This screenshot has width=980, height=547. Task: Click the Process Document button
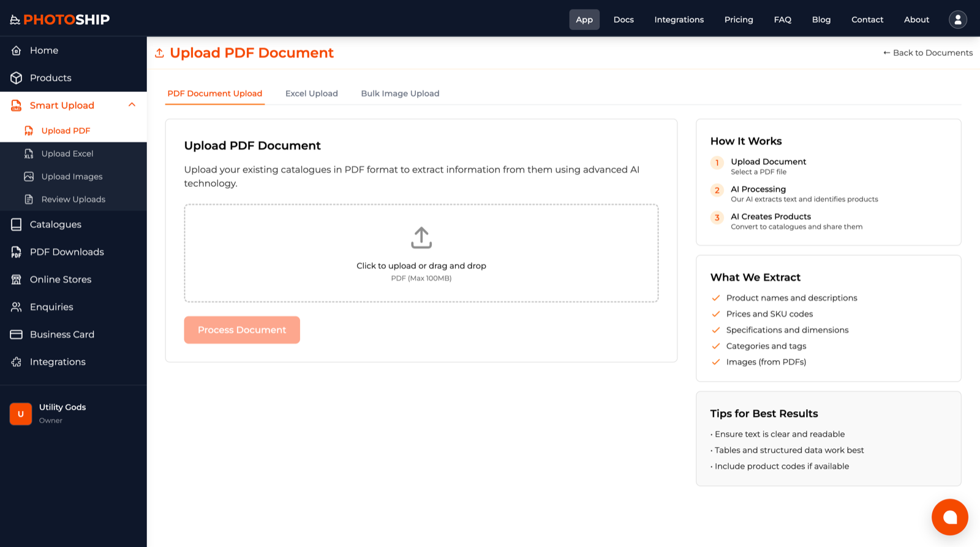[x=242, y=330]
